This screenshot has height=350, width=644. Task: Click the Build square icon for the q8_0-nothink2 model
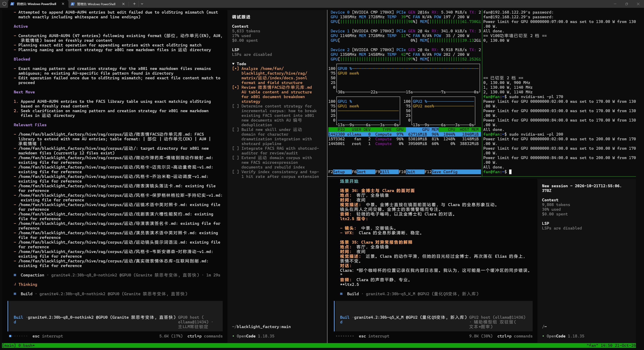(x=15, y=294)
